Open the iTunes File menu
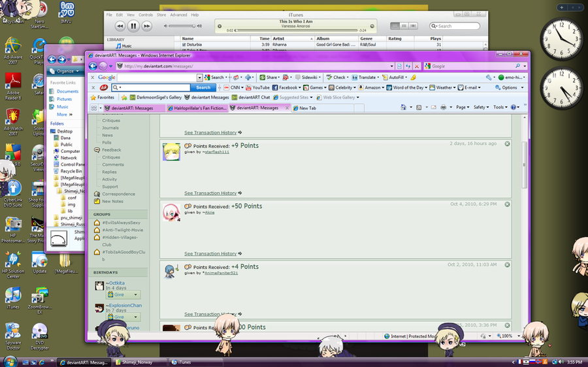Viewport: 588px width, 367px height. (109, 14)
